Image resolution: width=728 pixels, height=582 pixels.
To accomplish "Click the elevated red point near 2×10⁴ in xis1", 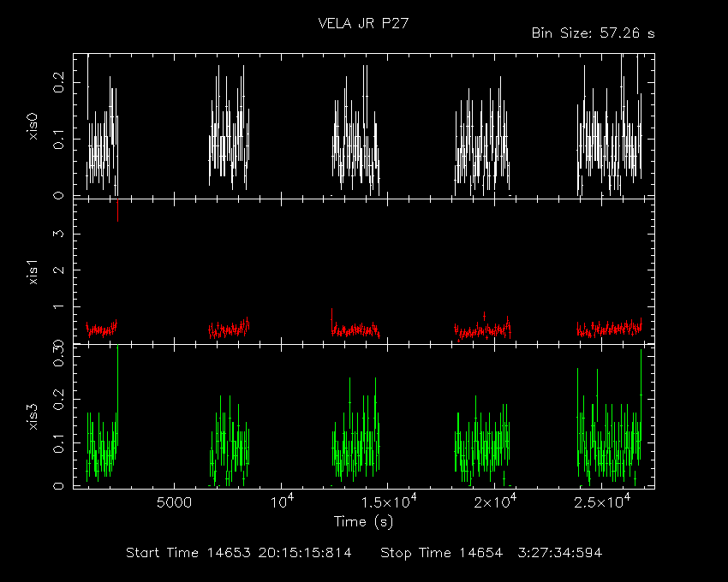I will 484,316.
